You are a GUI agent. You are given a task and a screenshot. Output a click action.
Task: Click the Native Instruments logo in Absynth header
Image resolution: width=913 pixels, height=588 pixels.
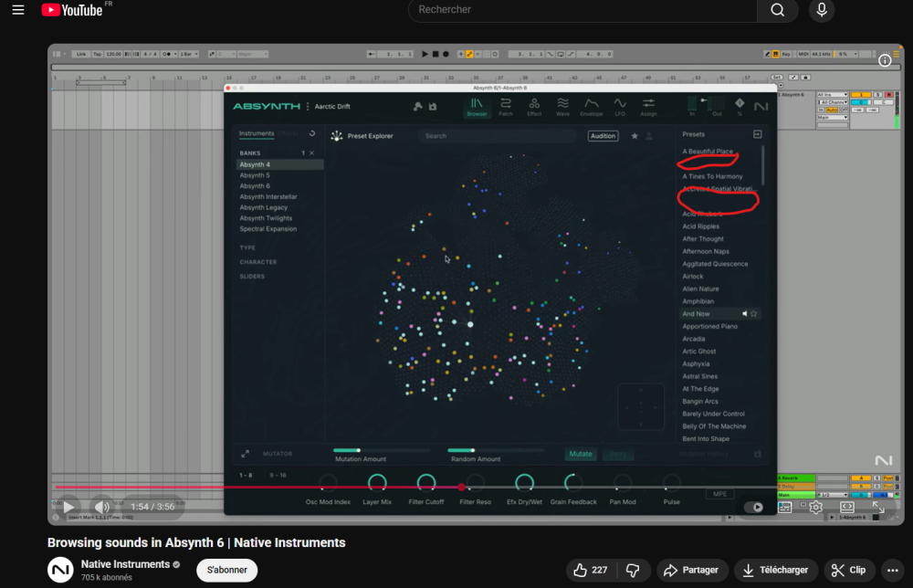pos(761,107)
